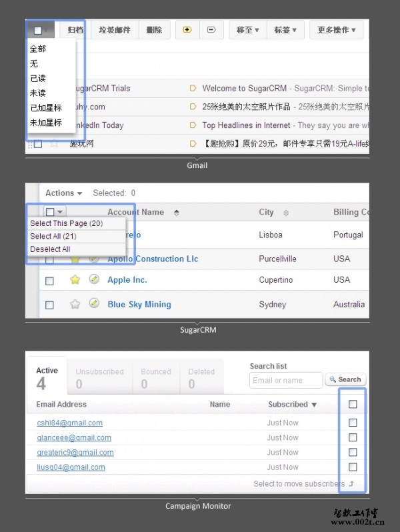Sort by City column arrows
The width and height of the screenshot is (400, 532).
tap(286, 213)
